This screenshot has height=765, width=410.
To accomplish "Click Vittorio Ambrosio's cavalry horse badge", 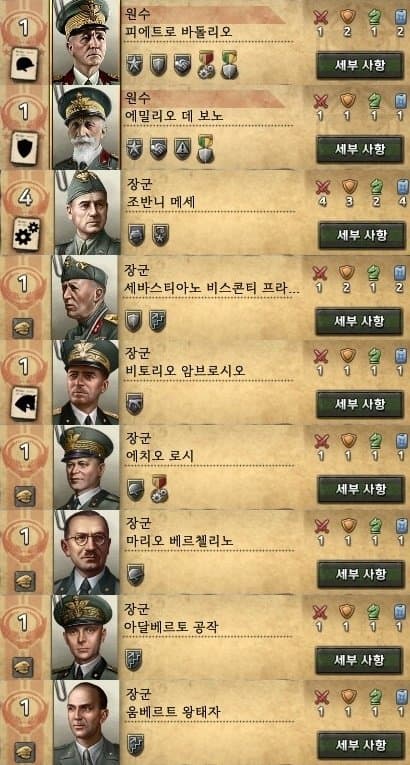I will coord(24,403).
